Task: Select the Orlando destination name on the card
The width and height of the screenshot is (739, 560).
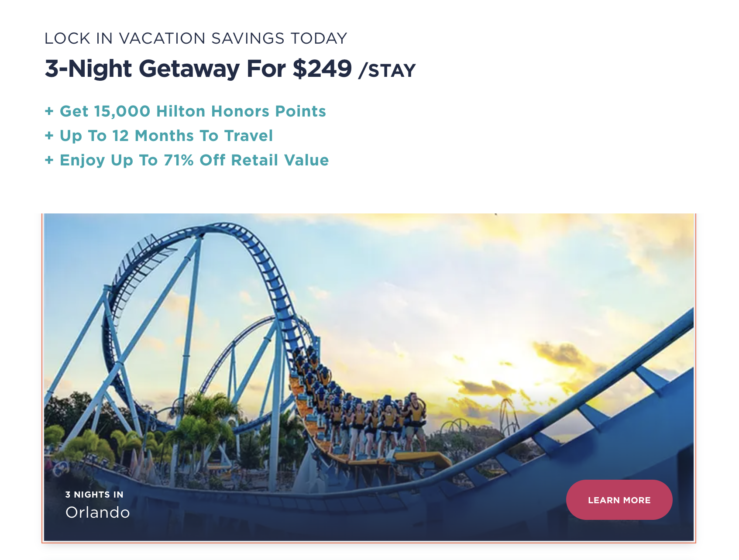Action: (98, 512)
